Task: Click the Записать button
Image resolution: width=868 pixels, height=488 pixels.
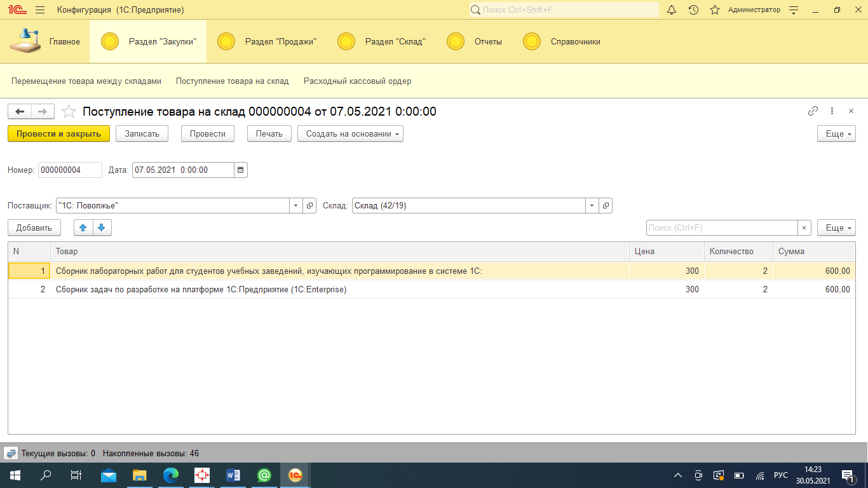Action: 142,133
